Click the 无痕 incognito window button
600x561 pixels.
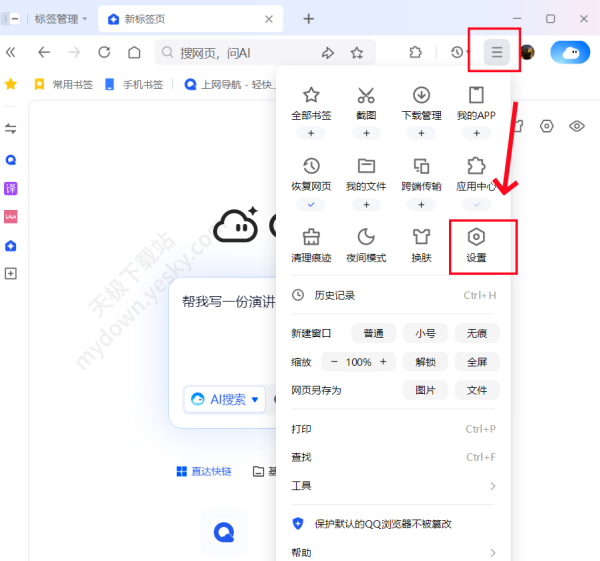(477, 333)
